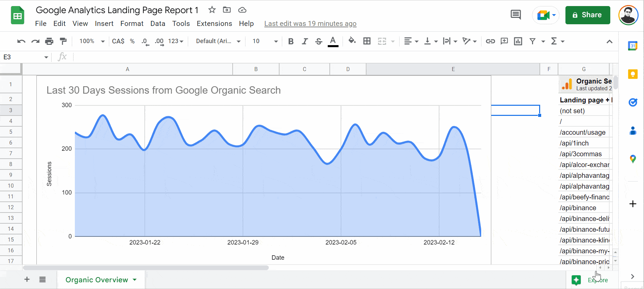Viewport: 644px width, 289px height.
Task: Insert a comment
Action: point(504,41)
